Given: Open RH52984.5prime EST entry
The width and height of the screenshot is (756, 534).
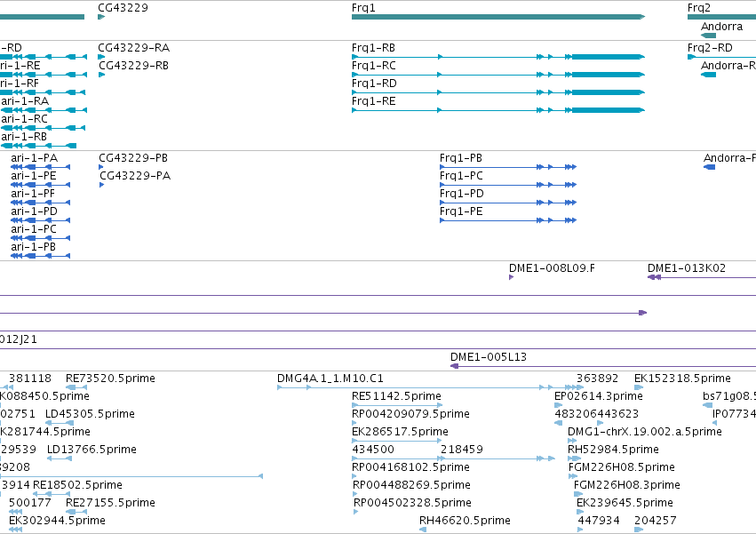Looking at the screenshot, I should pyautogui.click(x=613, y=450).
